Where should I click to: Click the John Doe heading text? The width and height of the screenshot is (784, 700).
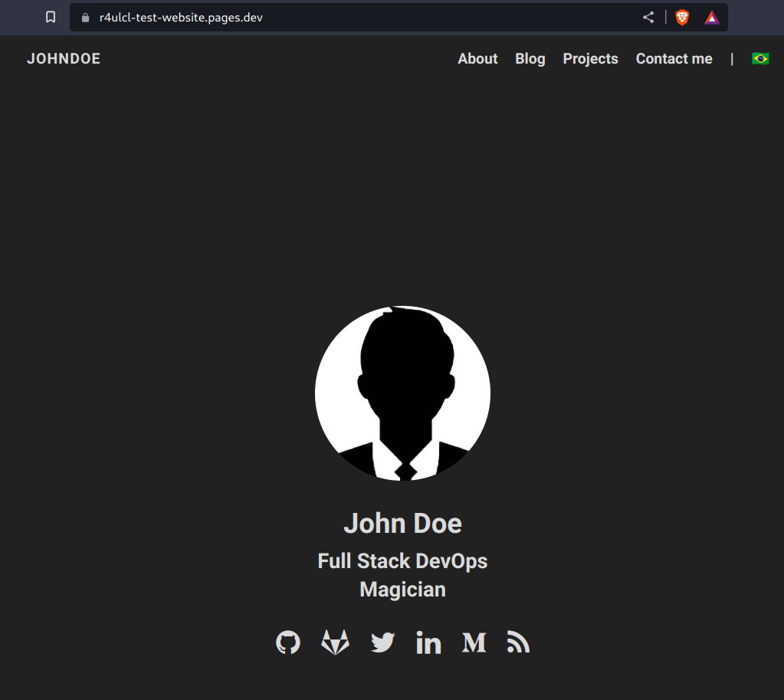pyautogui.click(x=402, y=523)
